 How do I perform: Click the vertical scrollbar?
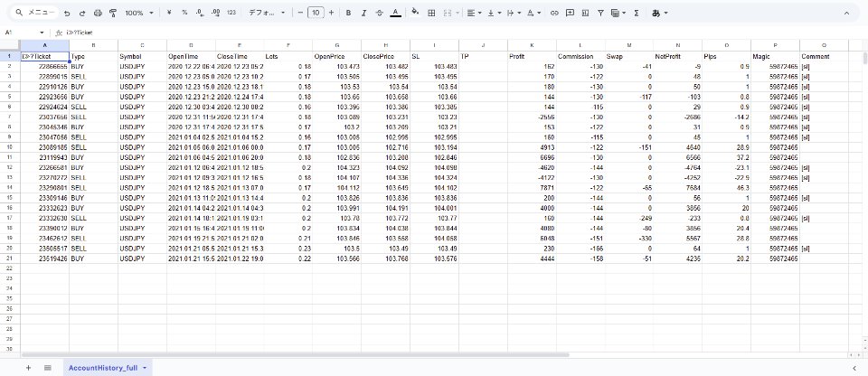coord(865,59)
